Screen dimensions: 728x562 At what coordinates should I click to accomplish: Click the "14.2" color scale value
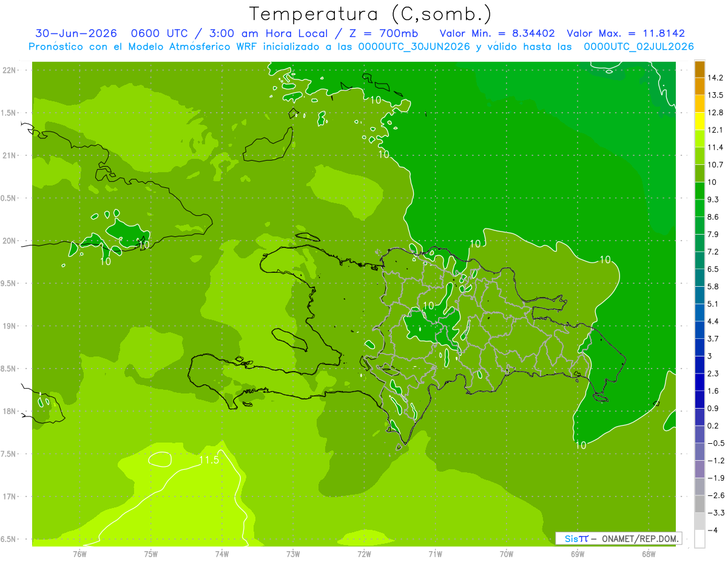(715, 78)
